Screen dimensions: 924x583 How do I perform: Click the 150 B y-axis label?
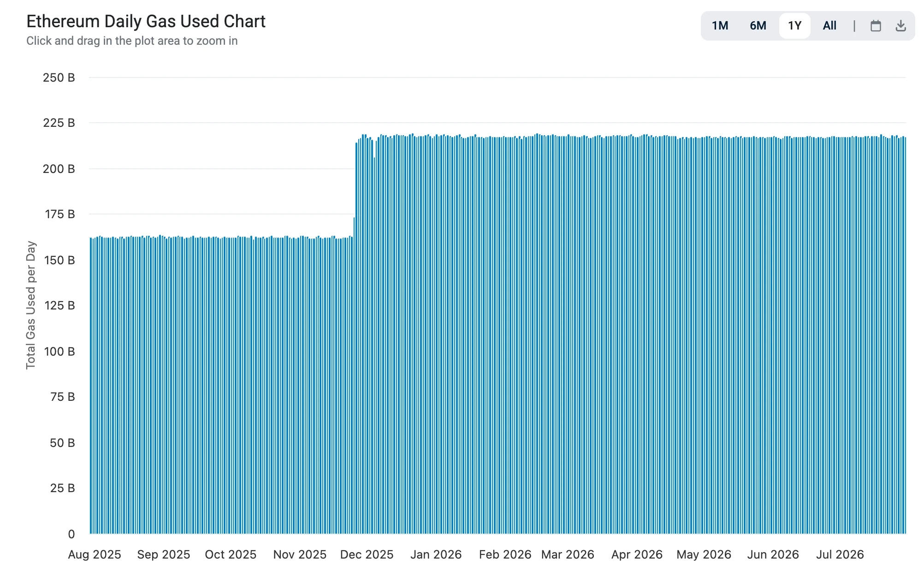pyautogui.click(x=59, y=260)
